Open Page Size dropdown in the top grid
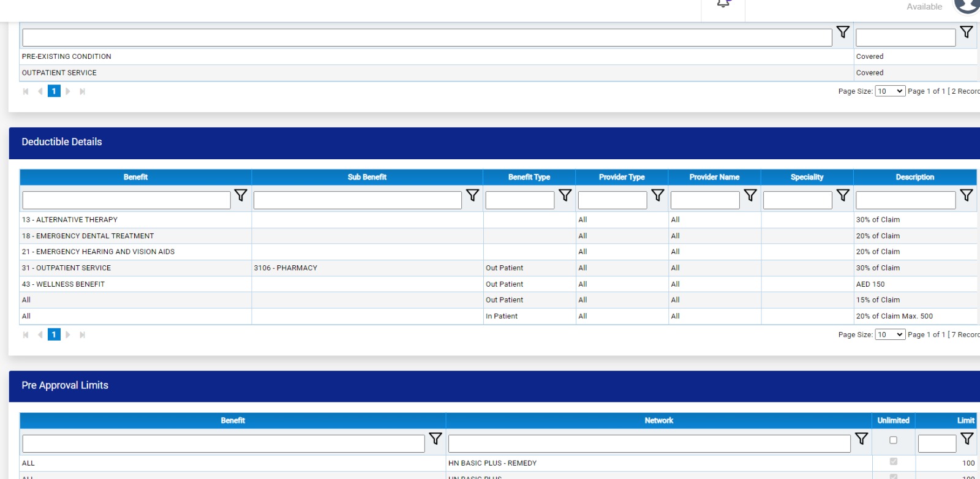Viewport: 980px width, 479px height. click(890, 91)
